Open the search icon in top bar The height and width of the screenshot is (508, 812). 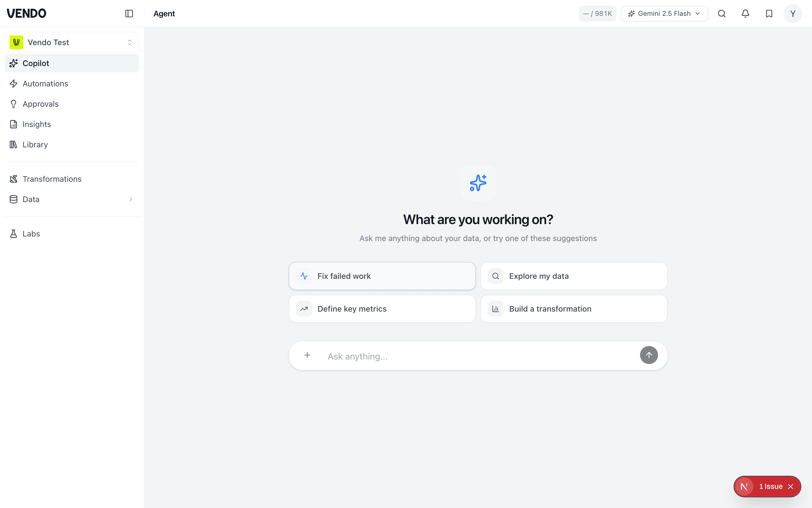[722, 14]
